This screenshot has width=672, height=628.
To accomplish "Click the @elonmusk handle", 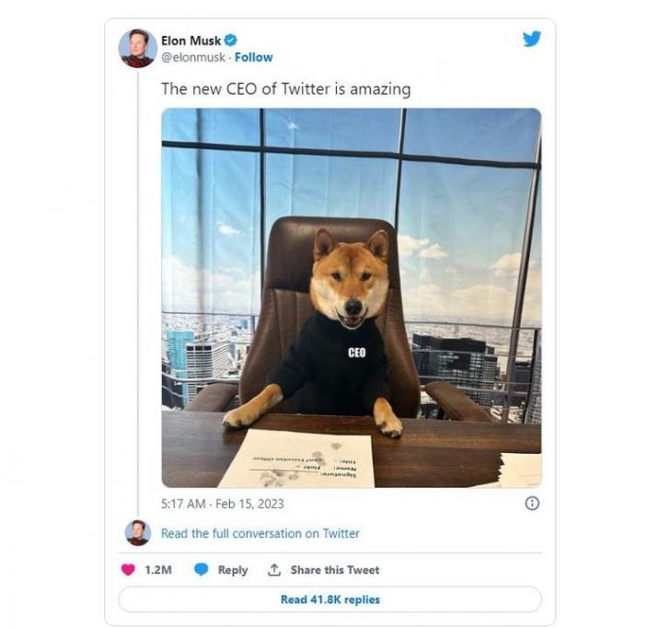I will click(193, 57).
